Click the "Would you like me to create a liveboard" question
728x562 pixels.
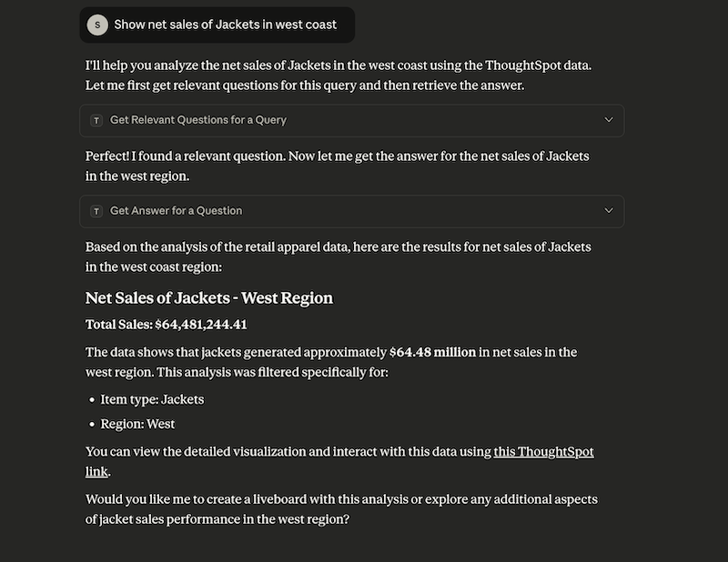tap(341, 509)
